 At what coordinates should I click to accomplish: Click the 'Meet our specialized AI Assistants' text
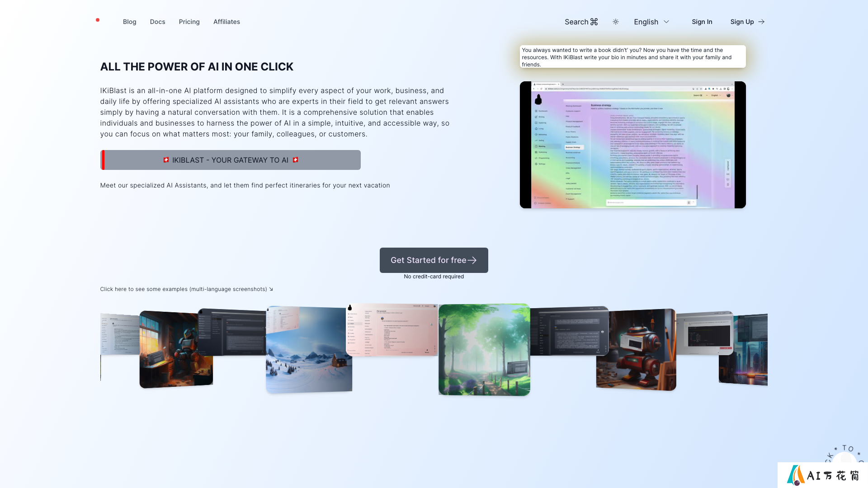coord(245,185)
